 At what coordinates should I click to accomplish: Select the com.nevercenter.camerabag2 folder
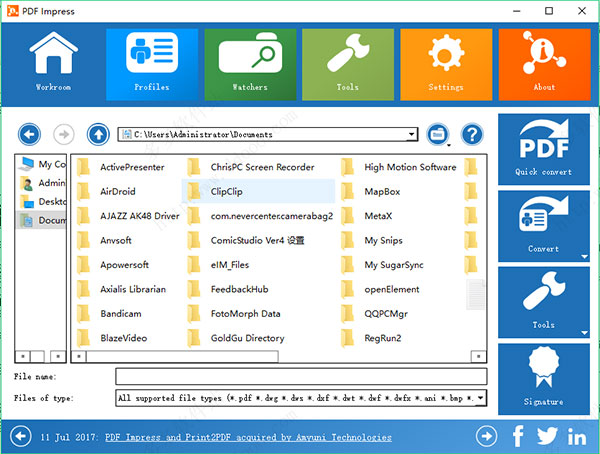260,216
